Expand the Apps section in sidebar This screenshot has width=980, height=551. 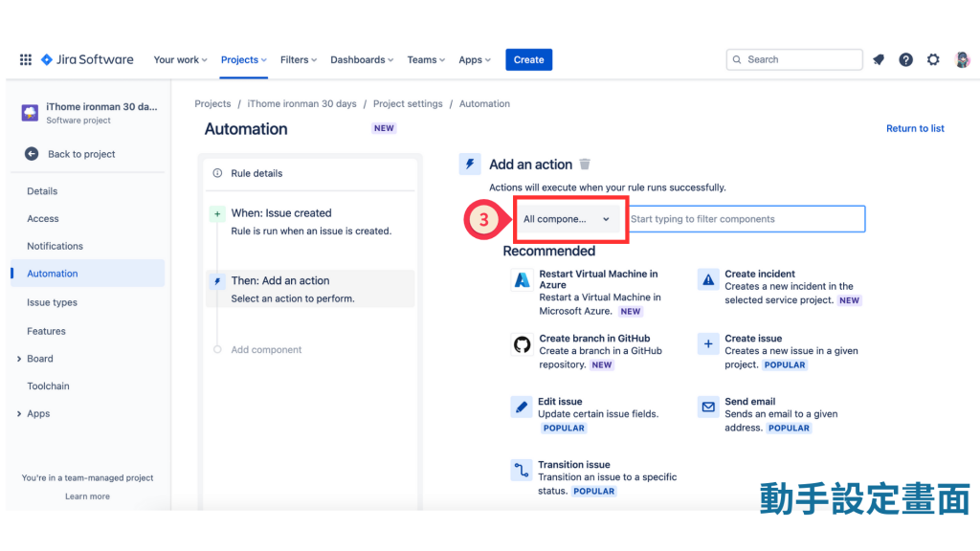19,413
